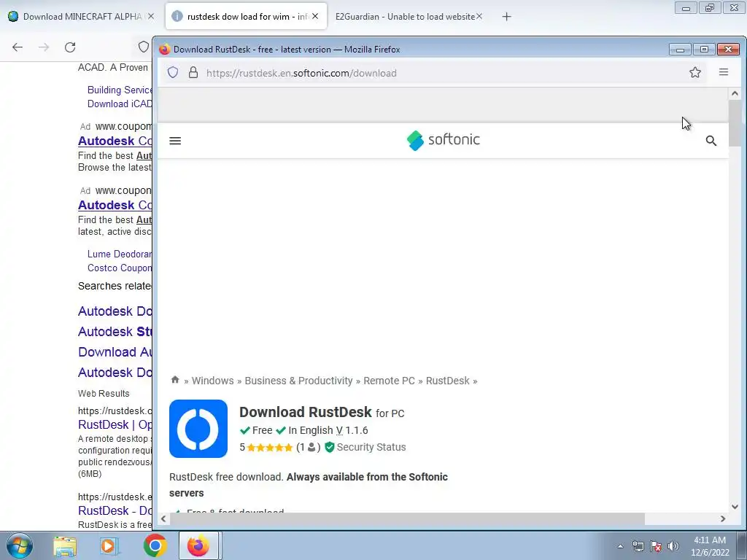Click the V 1.1.6 version text
Image resolution: width=747 pixels, height=560 pixels.
352,430
